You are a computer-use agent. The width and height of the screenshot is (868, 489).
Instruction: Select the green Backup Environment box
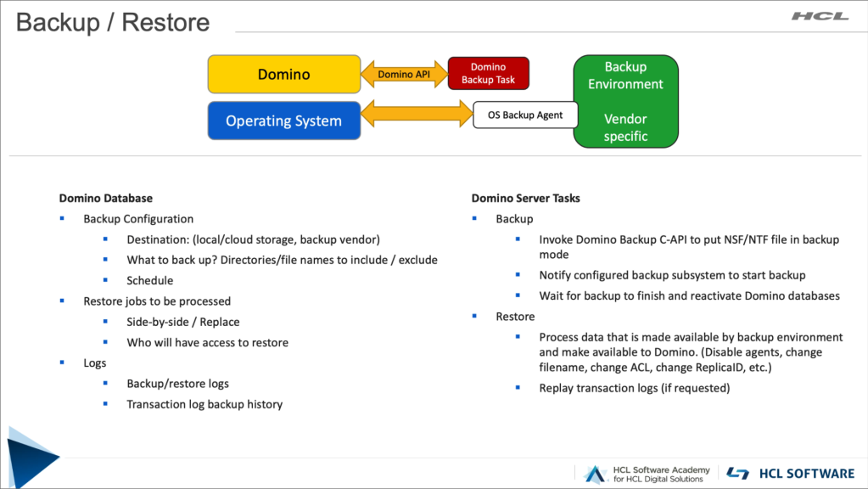(625, 101)
